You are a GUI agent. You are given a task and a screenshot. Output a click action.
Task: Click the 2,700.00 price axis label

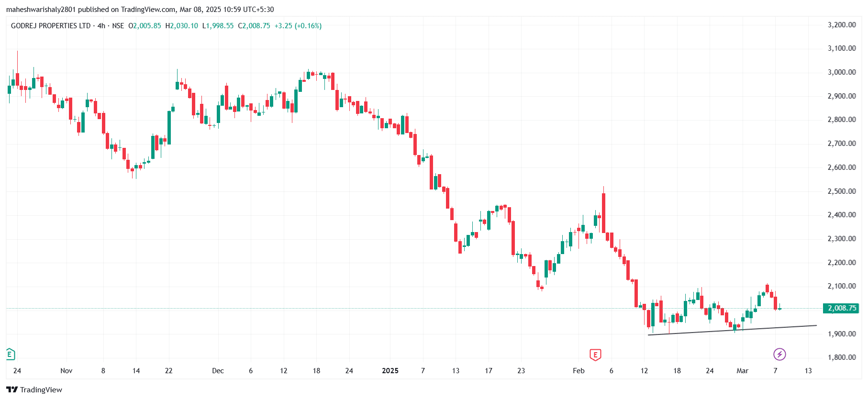click(x=842, y=144)
